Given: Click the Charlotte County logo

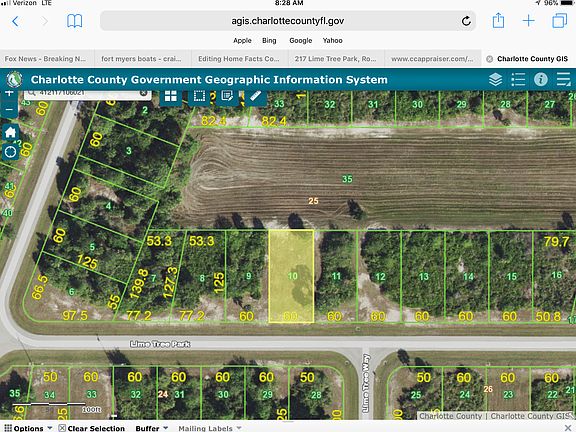Looking at the screenshot, I should 14,79.
